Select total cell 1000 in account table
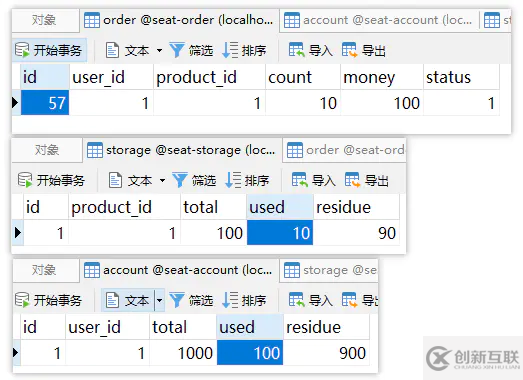523x380 pixels. 183,353
